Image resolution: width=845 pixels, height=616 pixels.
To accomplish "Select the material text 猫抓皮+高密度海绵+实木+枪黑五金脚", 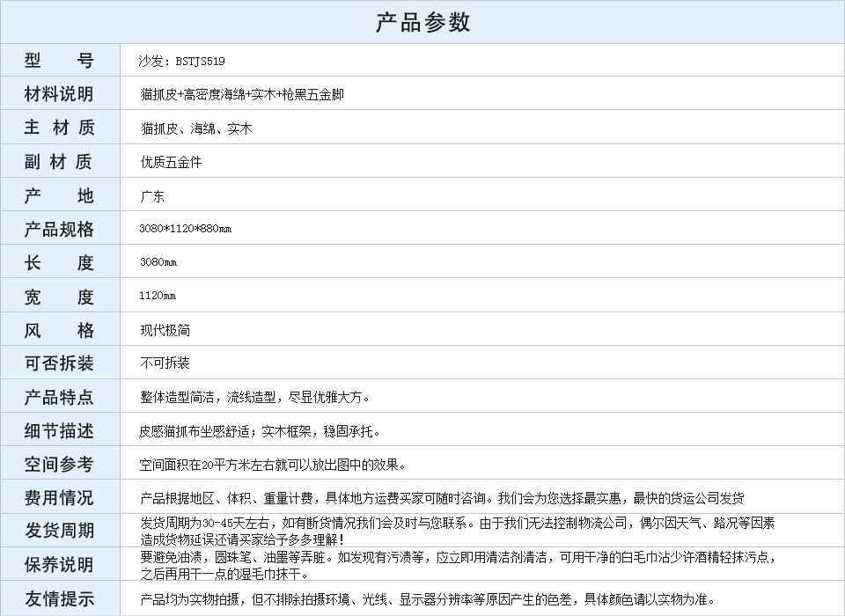I will pyautogui.click(x=241, y=94).
